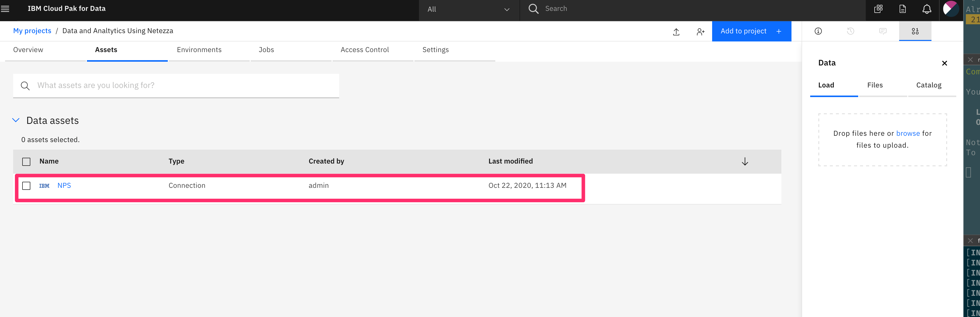Click the browse link for file upload
The height and width of the screenshot is (317, 980).
click(x=908, y=133)
